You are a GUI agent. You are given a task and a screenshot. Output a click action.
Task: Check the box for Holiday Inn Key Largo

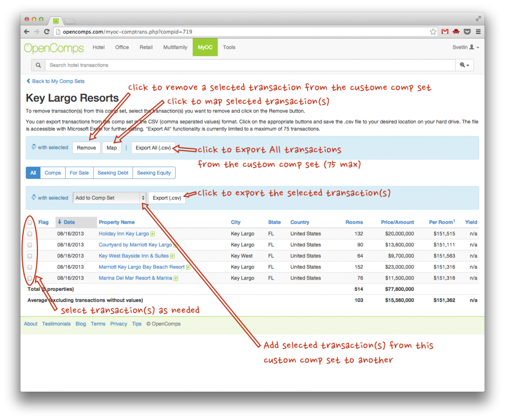point(30,234)
